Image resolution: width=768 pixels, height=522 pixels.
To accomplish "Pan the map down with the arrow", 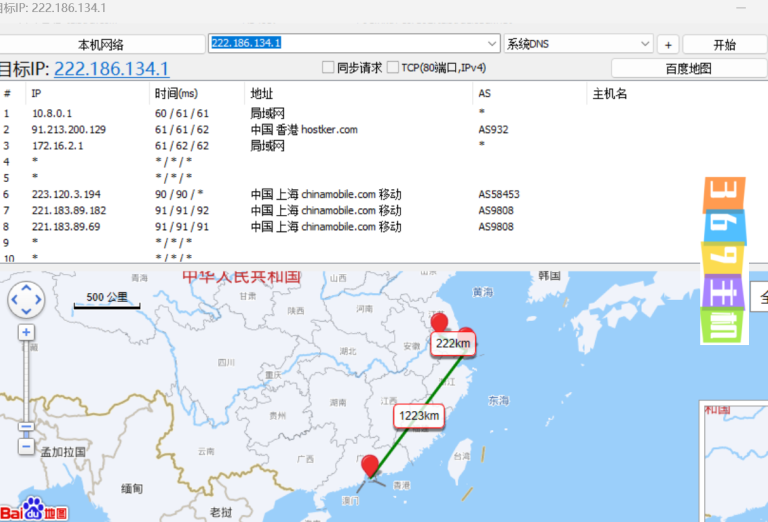I will 26,311.
